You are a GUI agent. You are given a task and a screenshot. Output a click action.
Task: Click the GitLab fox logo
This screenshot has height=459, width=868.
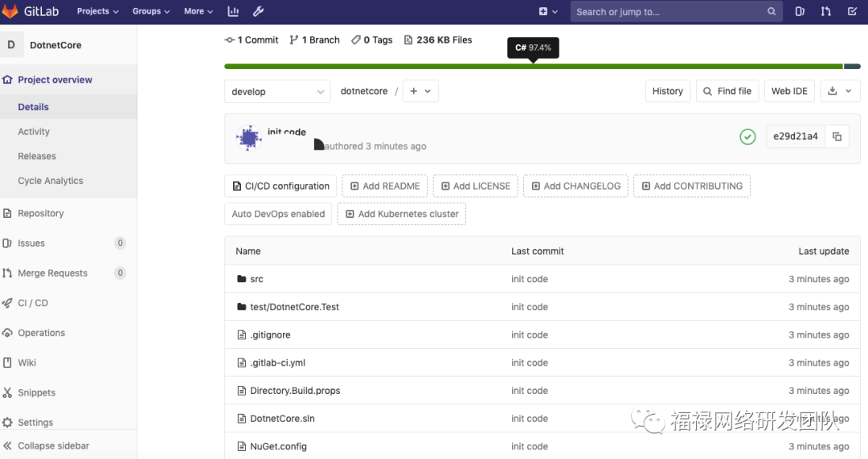point(10,10)
